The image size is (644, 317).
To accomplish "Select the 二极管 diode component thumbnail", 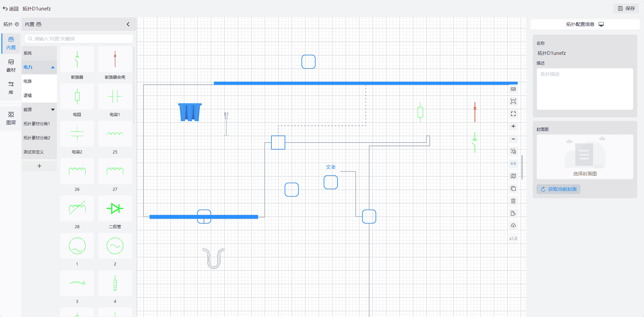I will (115, 209).
